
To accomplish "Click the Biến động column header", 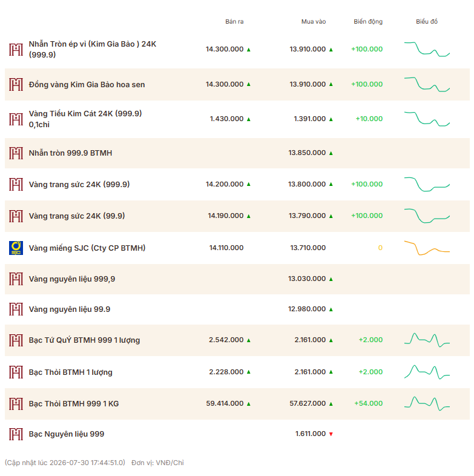I will [x=368, y=22].
